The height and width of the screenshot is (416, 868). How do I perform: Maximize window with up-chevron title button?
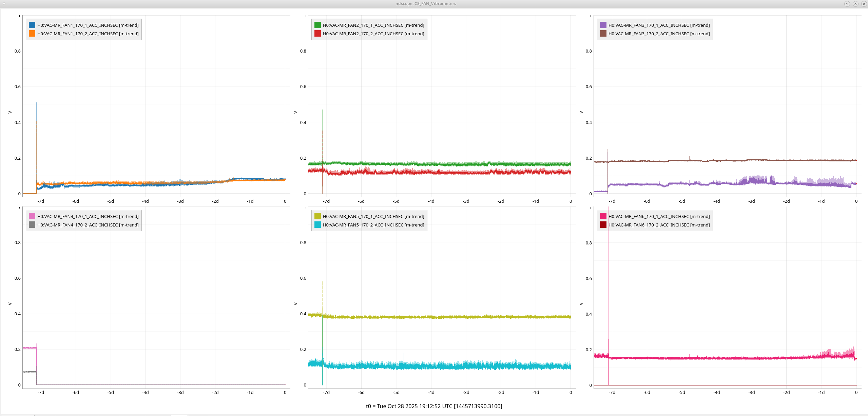(x=855, y=4)
